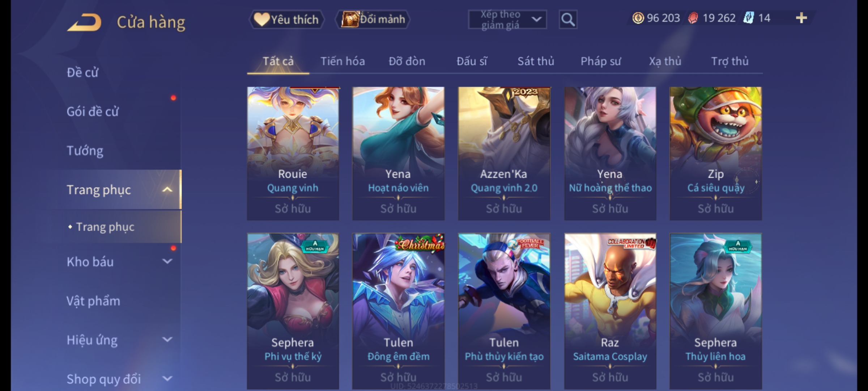Select Zip Cá siêu quậy skin card
This screenshot has width=868, height=391.
[x=716, y=154]
